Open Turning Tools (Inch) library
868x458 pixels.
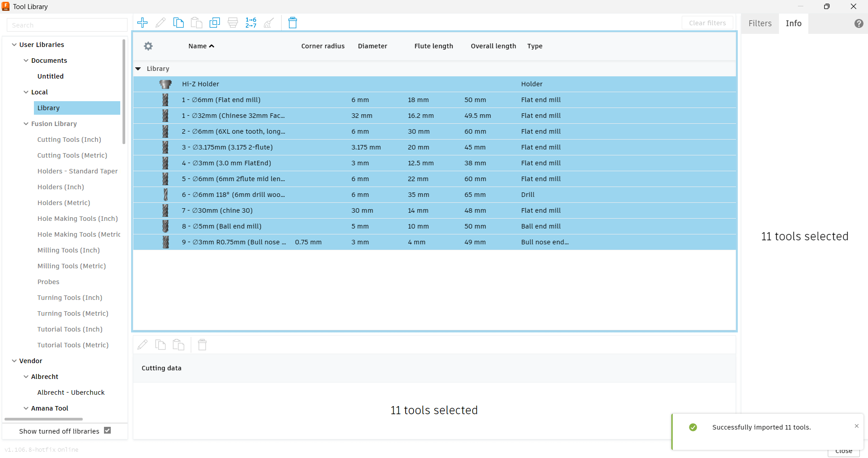pyautogui.click(x=70, y=298)
